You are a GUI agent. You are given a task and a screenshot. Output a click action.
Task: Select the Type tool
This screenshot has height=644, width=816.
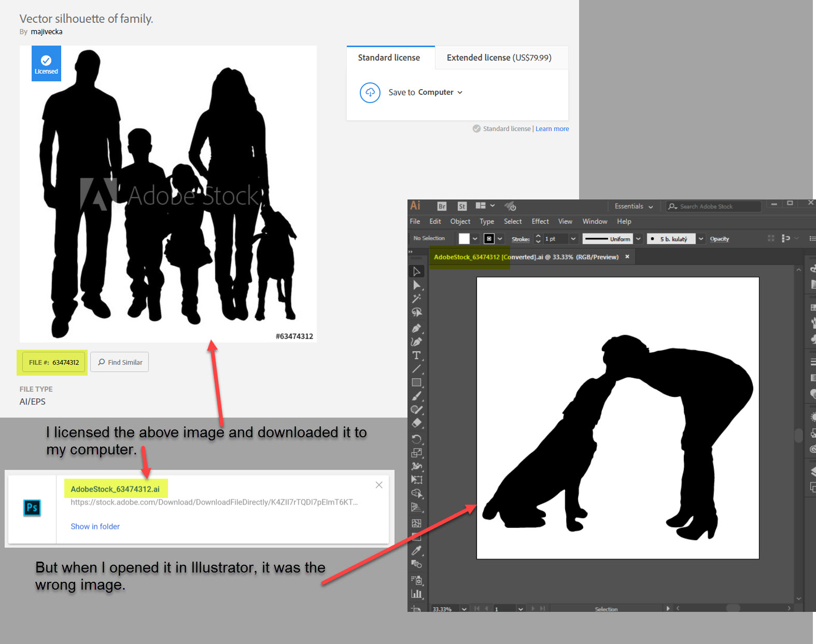click(x=416, y=355)
